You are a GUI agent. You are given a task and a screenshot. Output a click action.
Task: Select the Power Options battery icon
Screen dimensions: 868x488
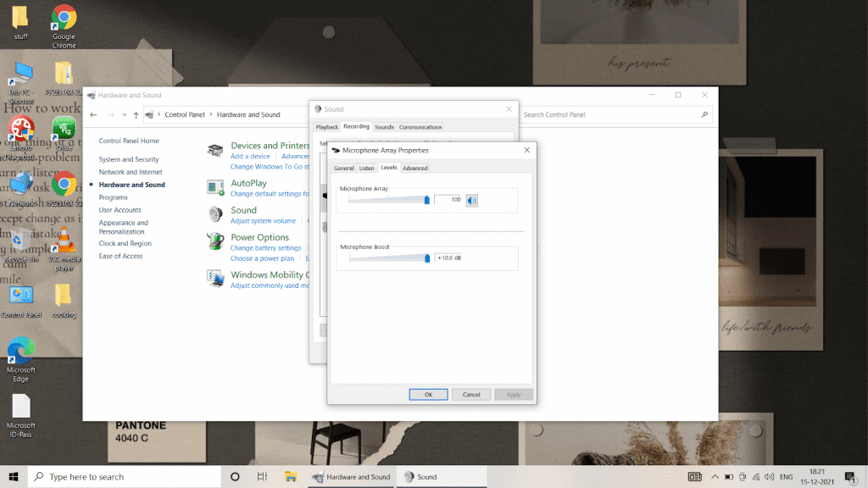(214, 240)
